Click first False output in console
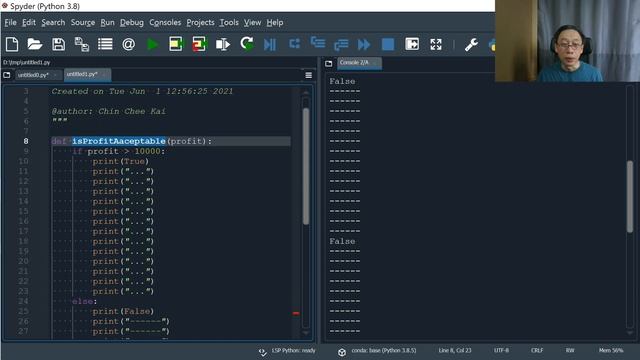 342,81
